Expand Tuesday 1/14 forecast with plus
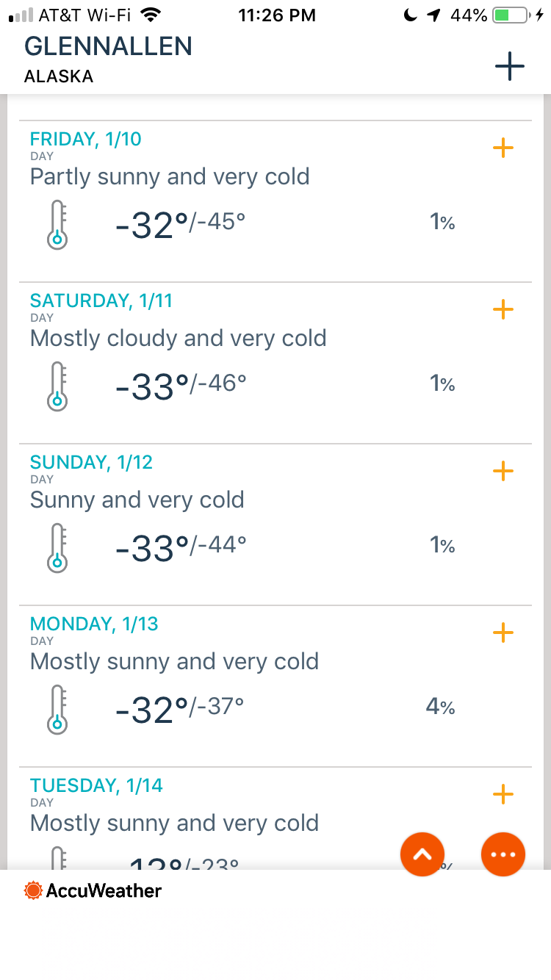 coord(503,794)
